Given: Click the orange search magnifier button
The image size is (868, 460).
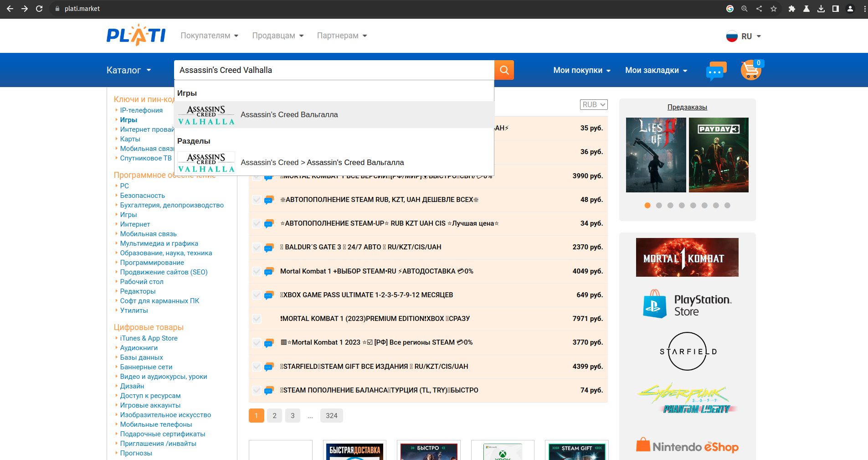Looking at the screenshot, I should click(x=504, y=70).
